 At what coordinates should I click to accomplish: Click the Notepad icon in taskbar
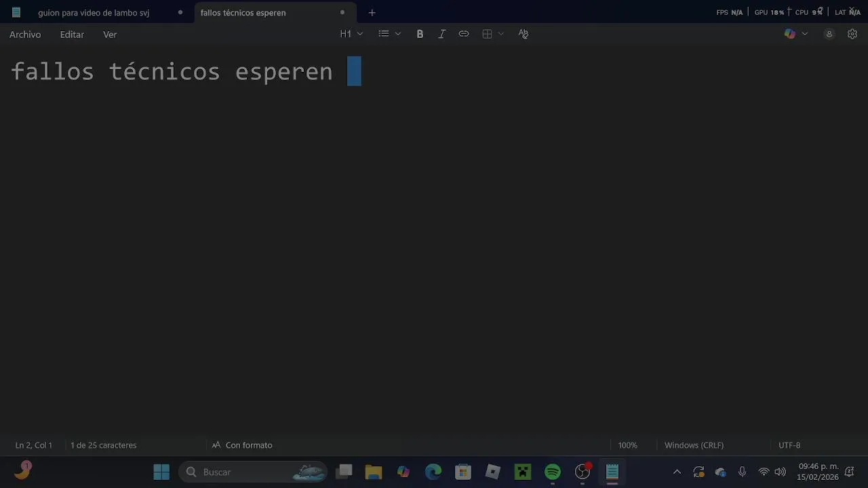612,472
